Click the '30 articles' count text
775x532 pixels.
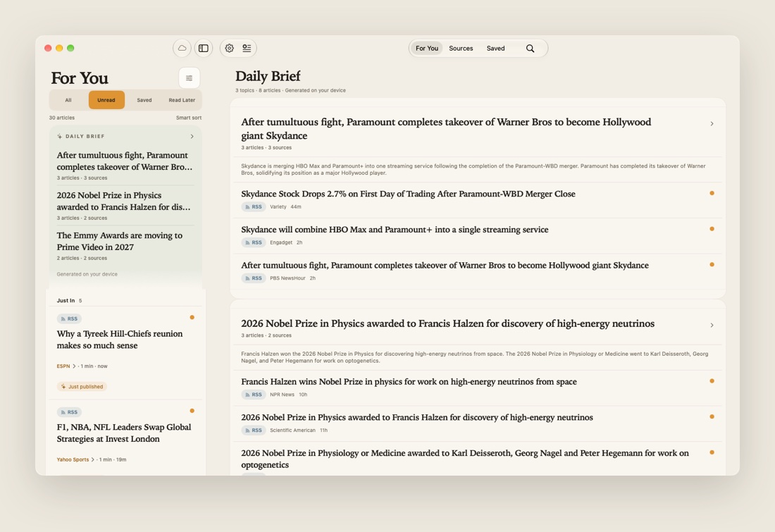[62, 118]
